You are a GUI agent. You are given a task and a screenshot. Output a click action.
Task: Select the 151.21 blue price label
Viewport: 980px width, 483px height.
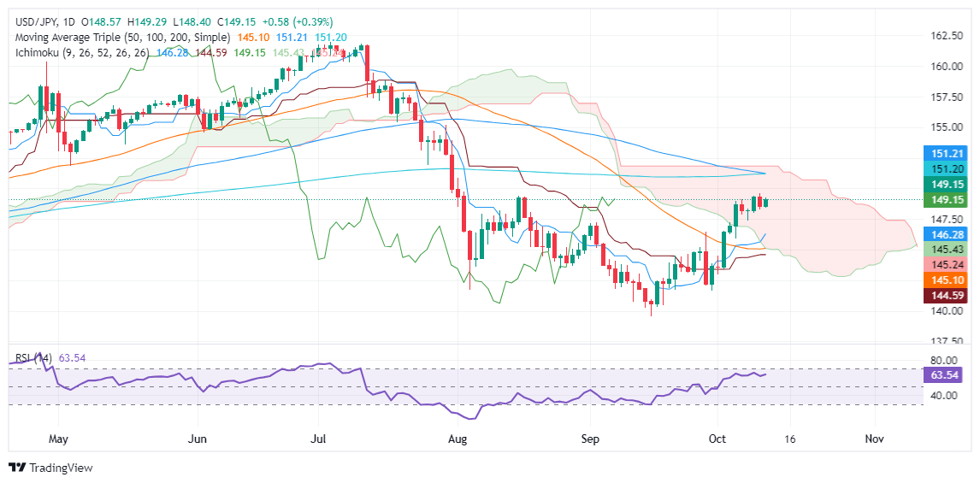(x=945, y=153)
